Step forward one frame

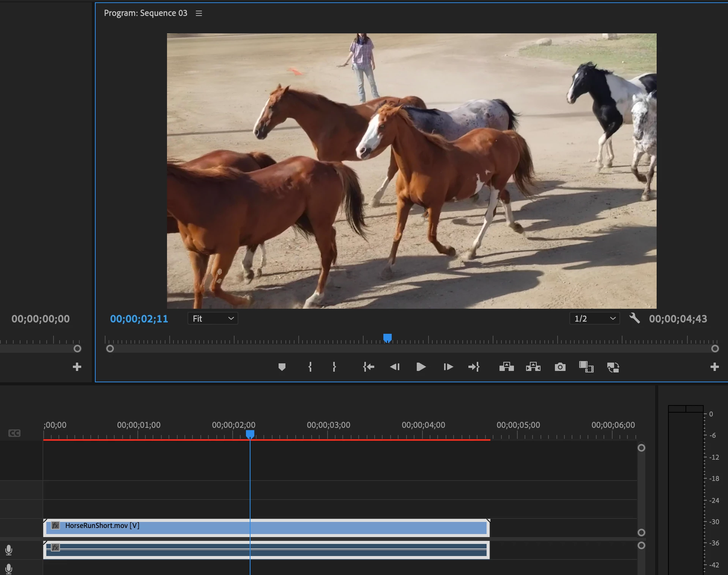pyautogui.click(x=448, y=367)
